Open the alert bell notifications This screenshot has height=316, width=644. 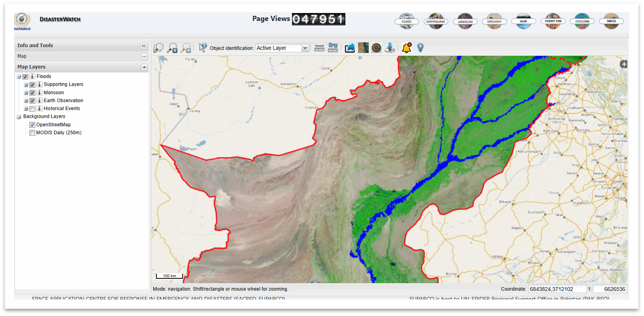click(407, 48)
